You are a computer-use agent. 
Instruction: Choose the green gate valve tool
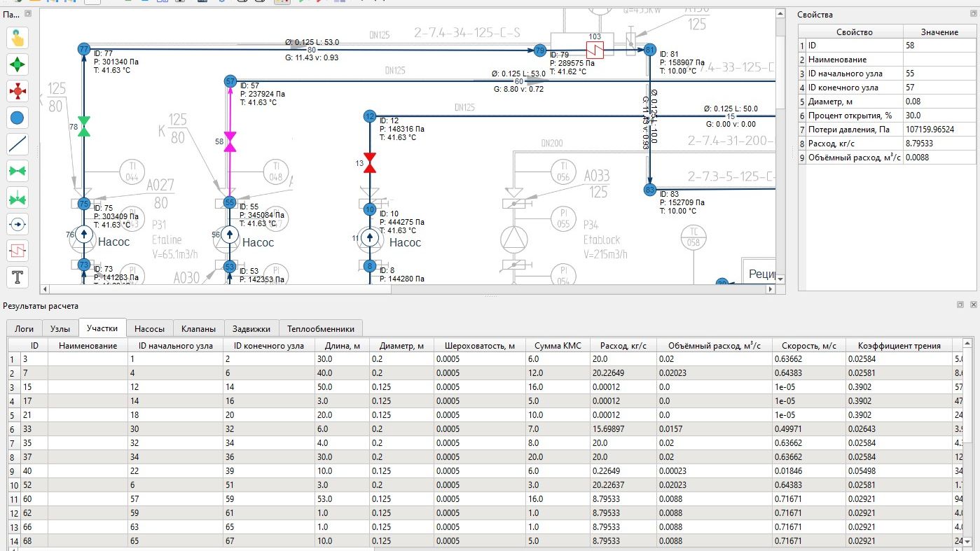pos(18,171)
